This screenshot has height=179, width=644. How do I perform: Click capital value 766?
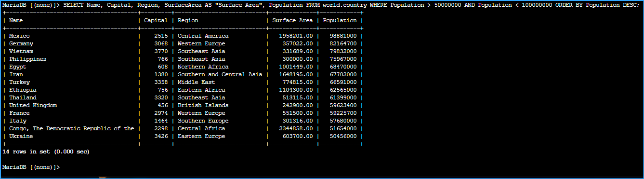tap(163, 59)
